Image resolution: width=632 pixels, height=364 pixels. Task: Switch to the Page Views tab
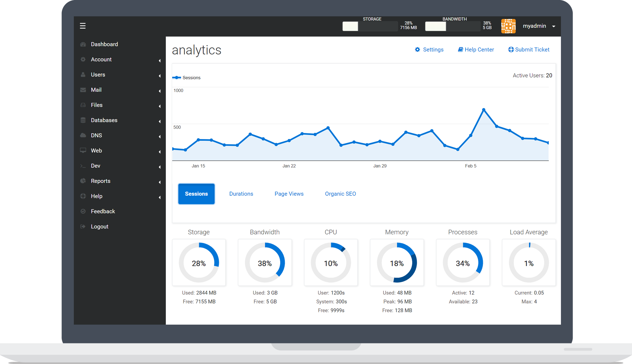coord(289,194)
